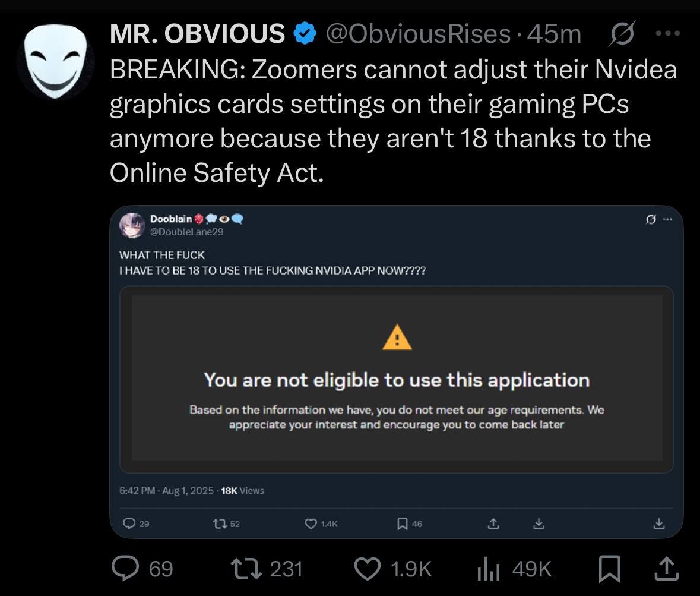Bookmark the main tweet
The image size is (700, 596).
click(x=609, y=569)
